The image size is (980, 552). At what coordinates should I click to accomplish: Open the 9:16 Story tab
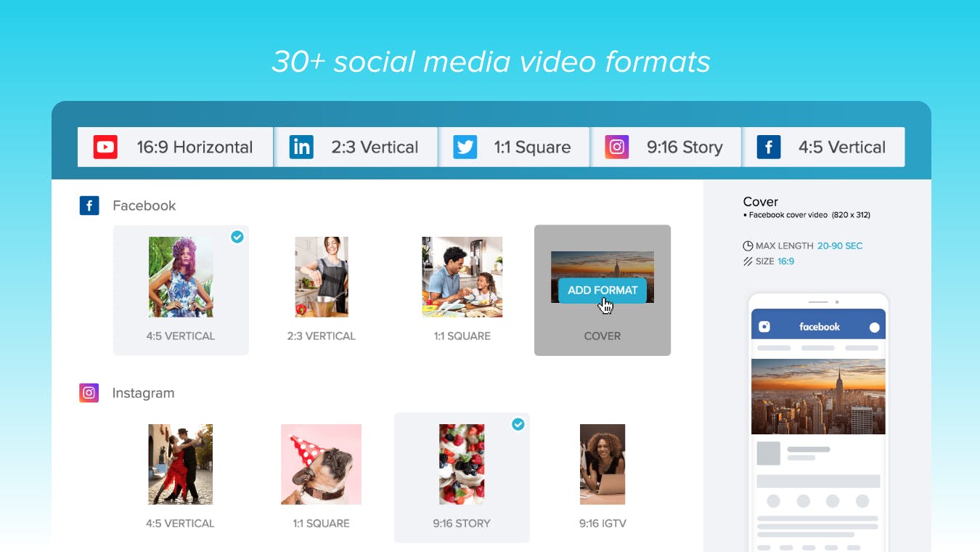click(666, 147)
